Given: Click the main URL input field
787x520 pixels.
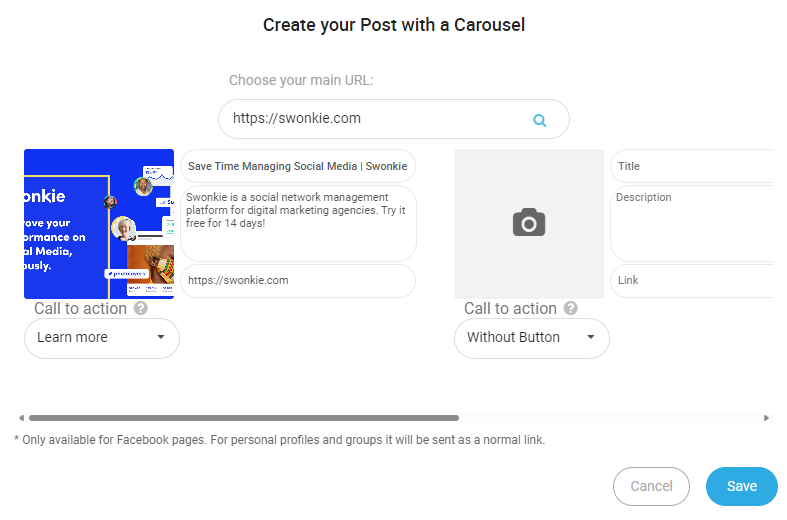Looking at the screenshot, I should 394,119.
